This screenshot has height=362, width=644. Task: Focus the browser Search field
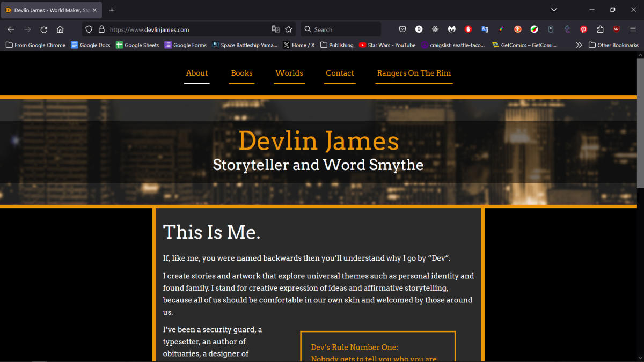[343, 29]
